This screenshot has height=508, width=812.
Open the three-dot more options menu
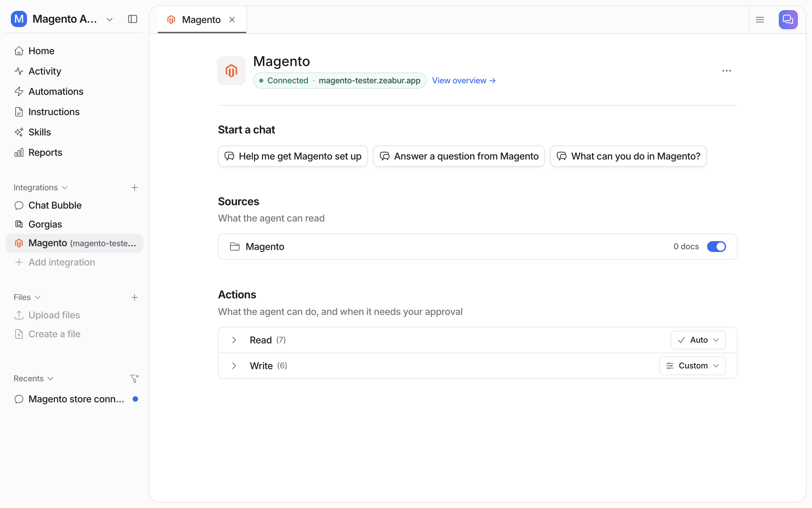tap(726, 71)
